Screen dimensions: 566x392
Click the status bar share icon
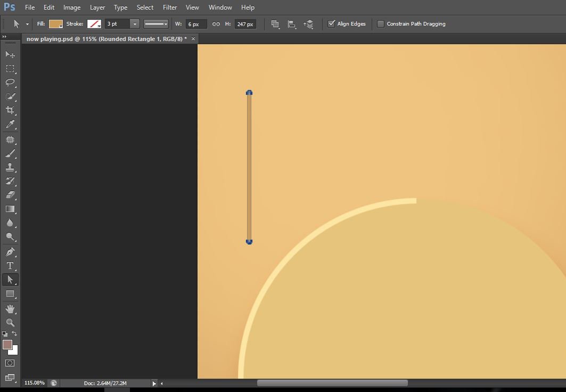(x=54, y=383)
